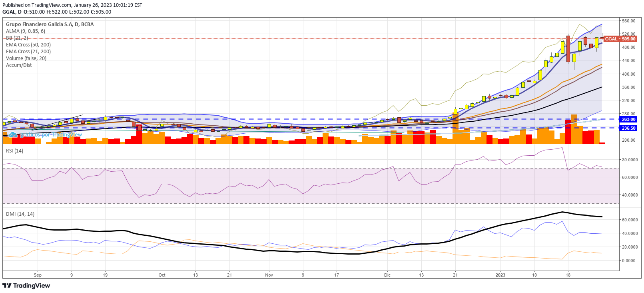Click the blue 236.50 price level label
Image resolution: width=644 pixels, height=293 pixels.
point(628,128)
